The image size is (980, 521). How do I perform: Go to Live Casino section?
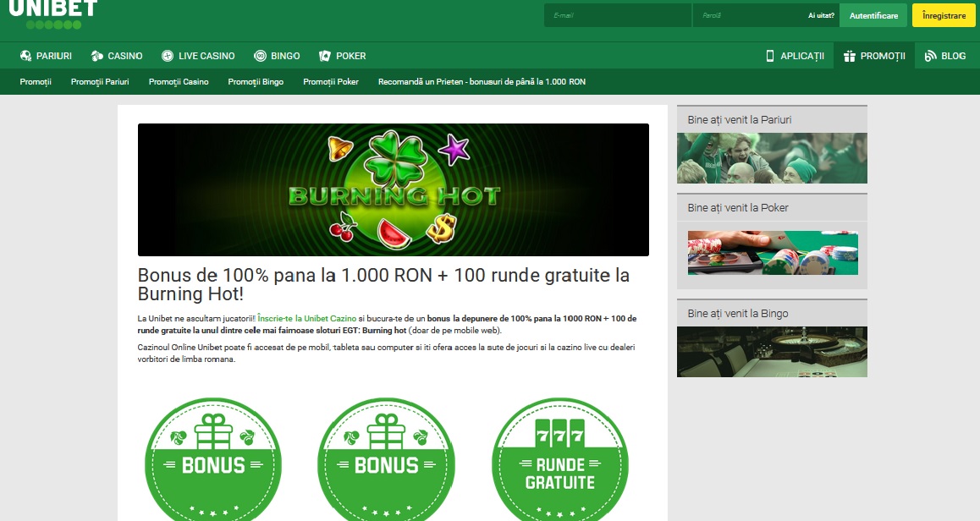click(x=198, y=56)
